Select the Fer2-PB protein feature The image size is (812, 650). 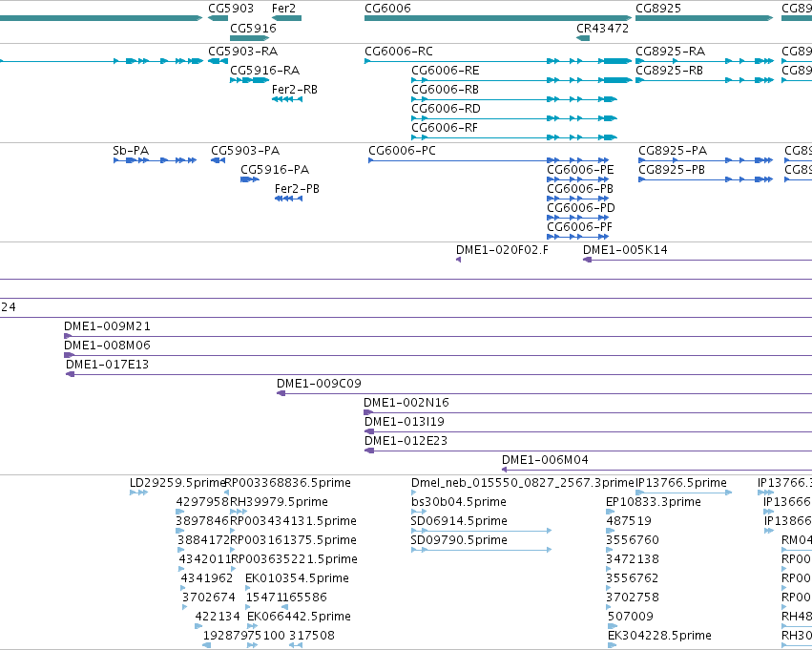[x=298, y=189]
